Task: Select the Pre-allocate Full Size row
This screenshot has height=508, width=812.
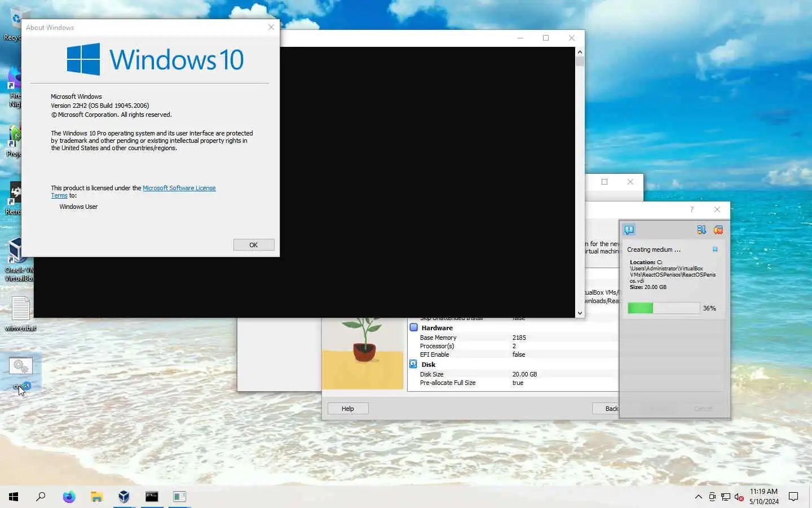Action: click(x=513, y=383)
